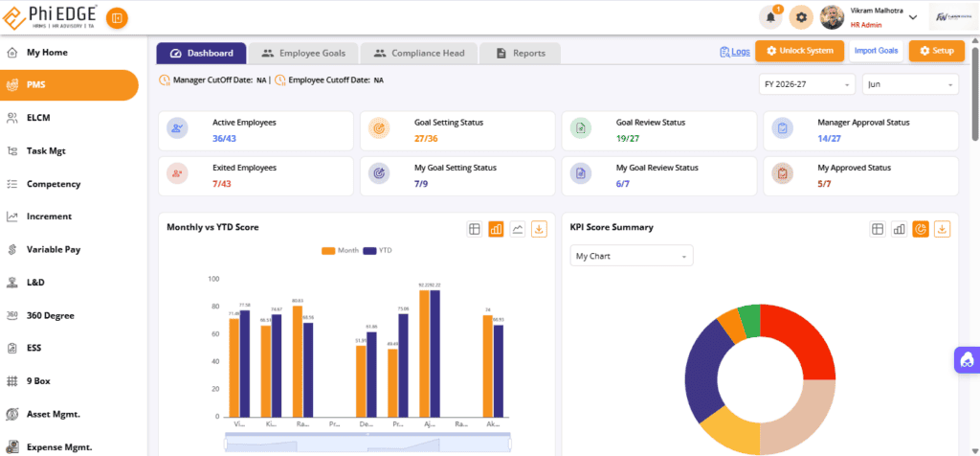Image resolution: width=980 pixels, height=456 pixels.
Task: Open the notifications bell
Action: pos(770,17)
